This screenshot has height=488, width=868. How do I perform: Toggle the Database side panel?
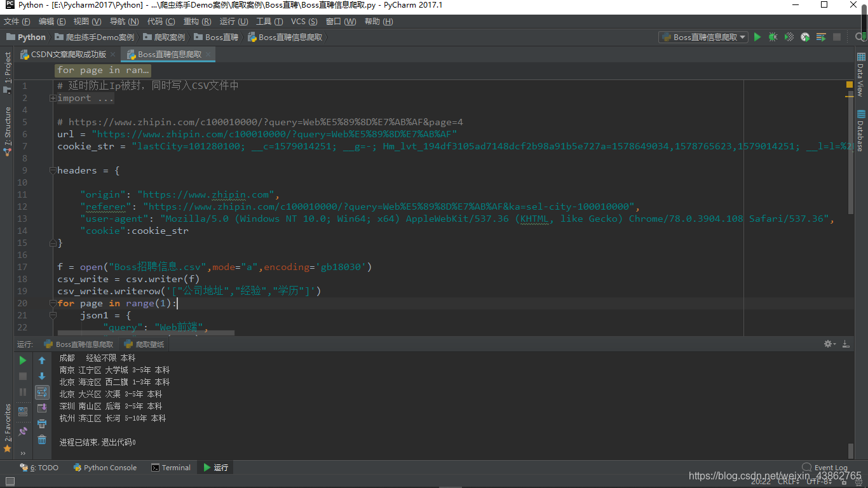[861, 130]
